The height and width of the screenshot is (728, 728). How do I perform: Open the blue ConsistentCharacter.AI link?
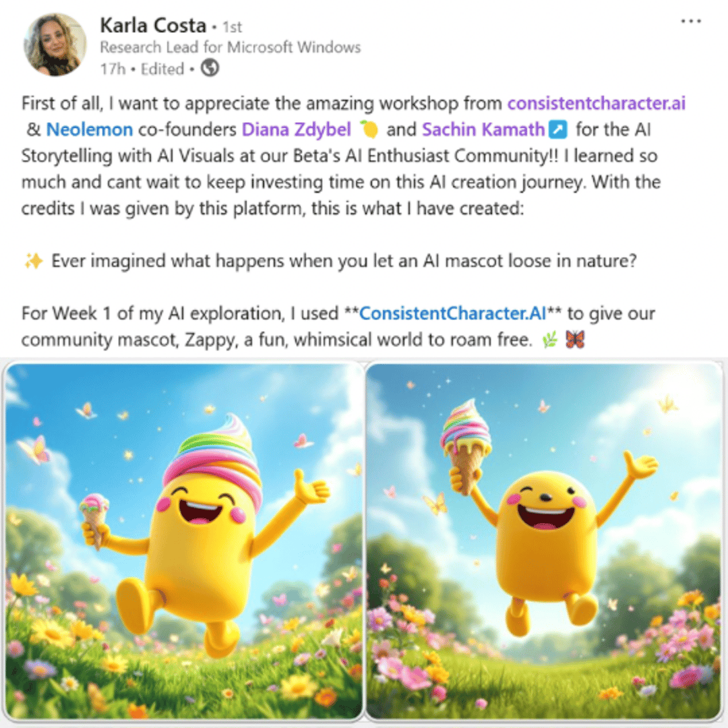pyautogui.click(x=453, y=313)
